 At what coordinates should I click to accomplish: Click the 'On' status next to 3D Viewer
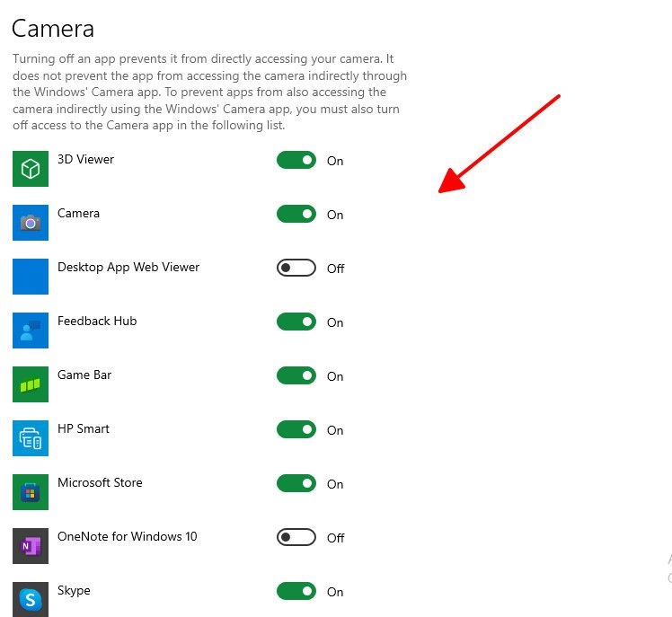335,161
